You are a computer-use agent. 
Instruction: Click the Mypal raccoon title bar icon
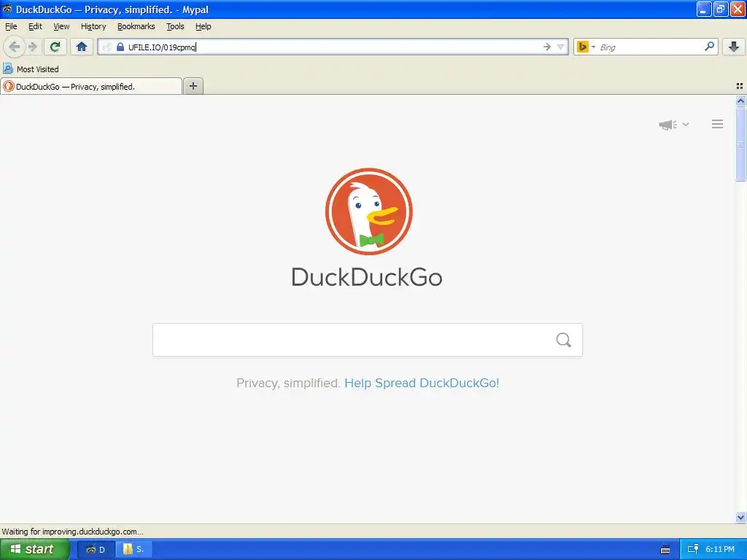[x=7, y=9]
